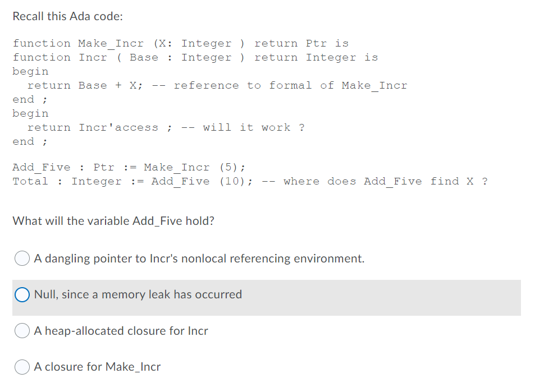Click the Incr function declaration line
The height and width of the screenshot is (392, 553).
pos(195,57)
